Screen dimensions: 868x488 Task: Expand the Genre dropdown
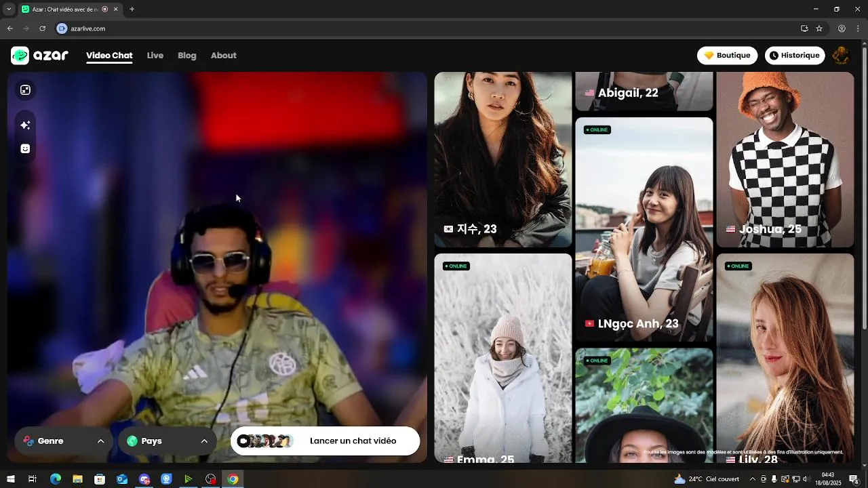pos(64,441)
